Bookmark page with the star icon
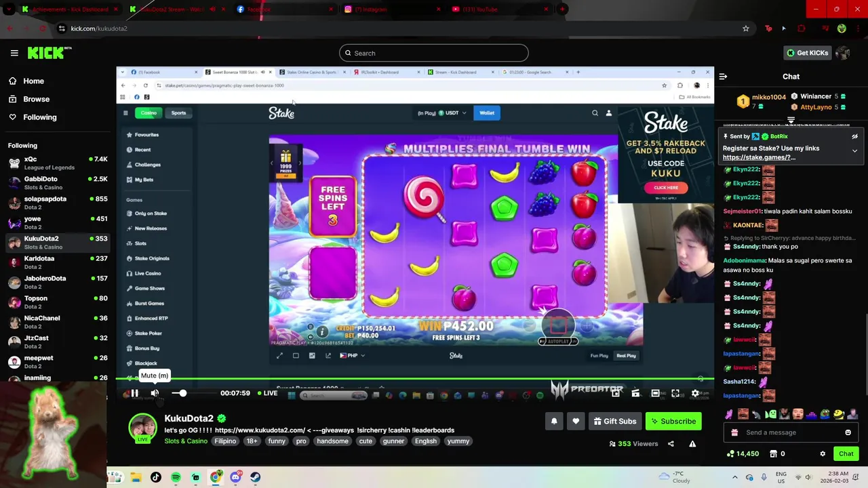This screenshot has width=868, height=488. (x=746, y=28)
